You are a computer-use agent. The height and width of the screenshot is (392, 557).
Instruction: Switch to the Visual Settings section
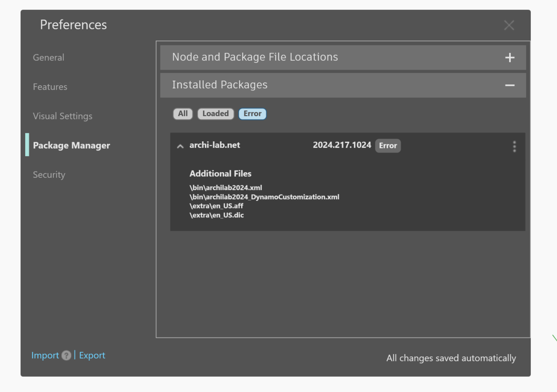(x=63, y=116)
